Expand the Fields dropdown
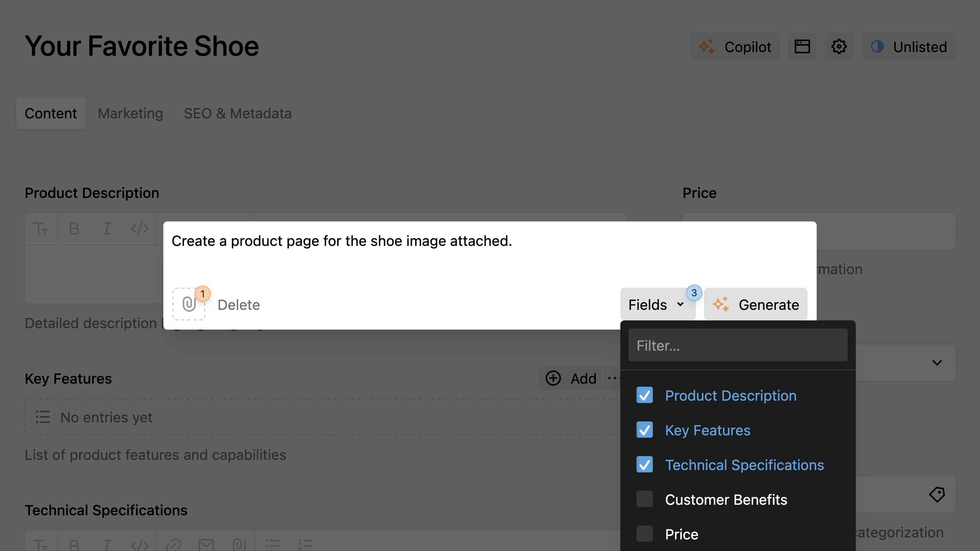The width and height of the screenshot is (980, 551). pyautogui.click(x=657, y=304)
